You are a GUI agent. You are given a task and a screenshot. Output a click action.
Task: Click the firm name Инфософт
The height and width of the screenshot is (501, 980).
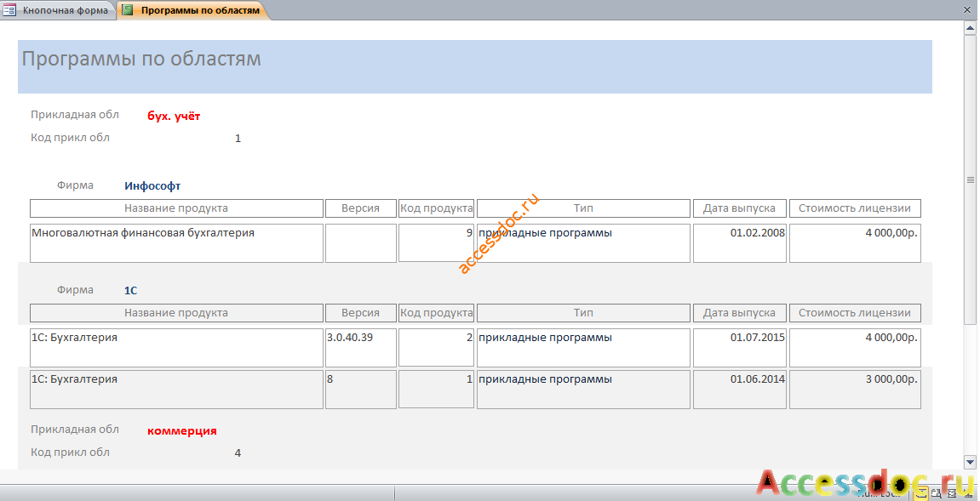[x=152, y=185]
